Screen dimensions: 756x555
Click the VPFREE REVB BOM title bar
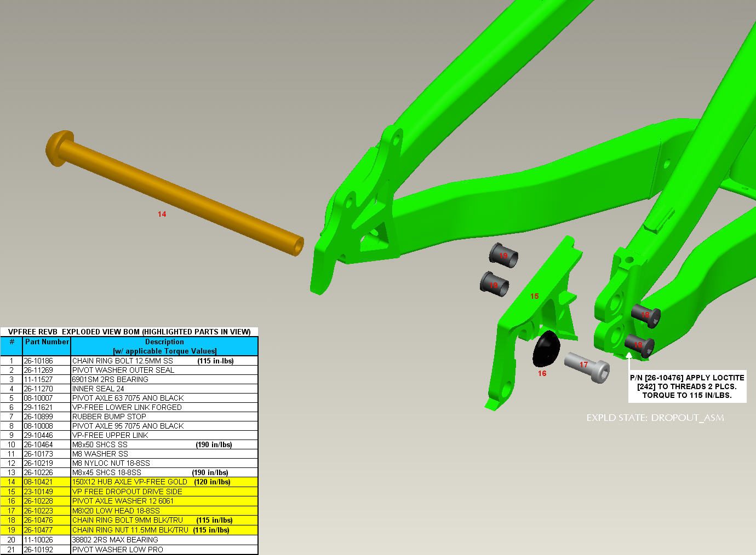pos(129,332)
